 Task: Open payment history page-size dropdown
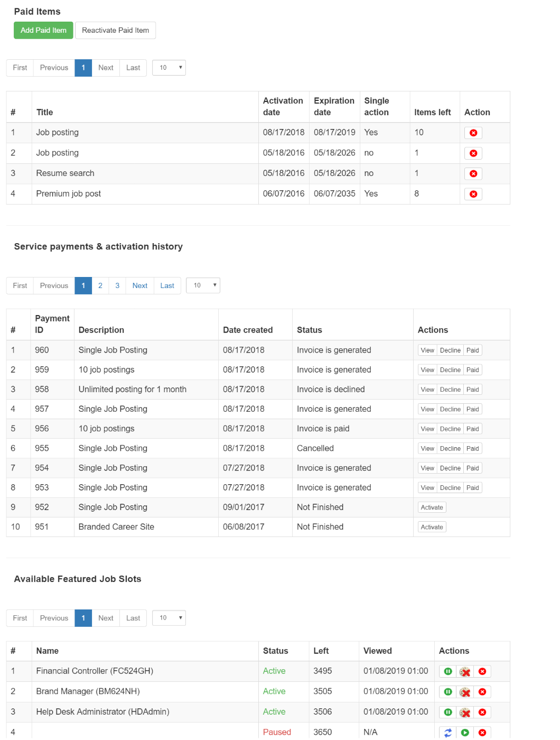(x=203, y=285)
